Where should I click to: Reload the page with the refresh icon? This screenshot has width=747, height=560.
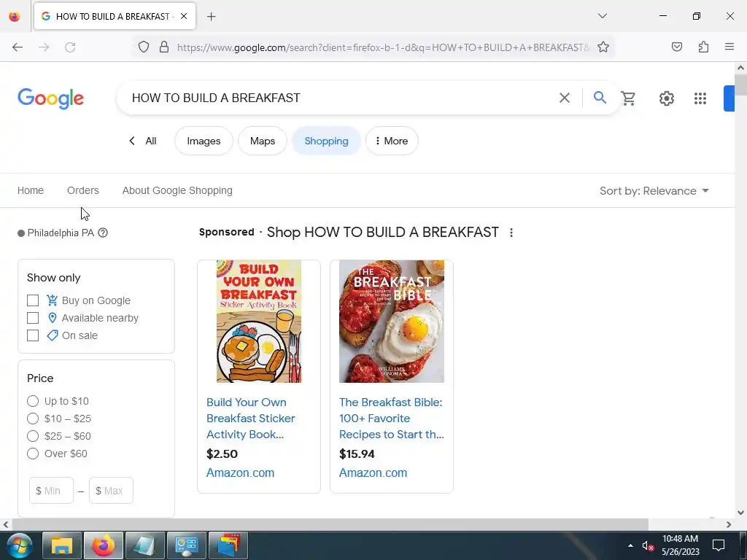click(x=70, y=47)
